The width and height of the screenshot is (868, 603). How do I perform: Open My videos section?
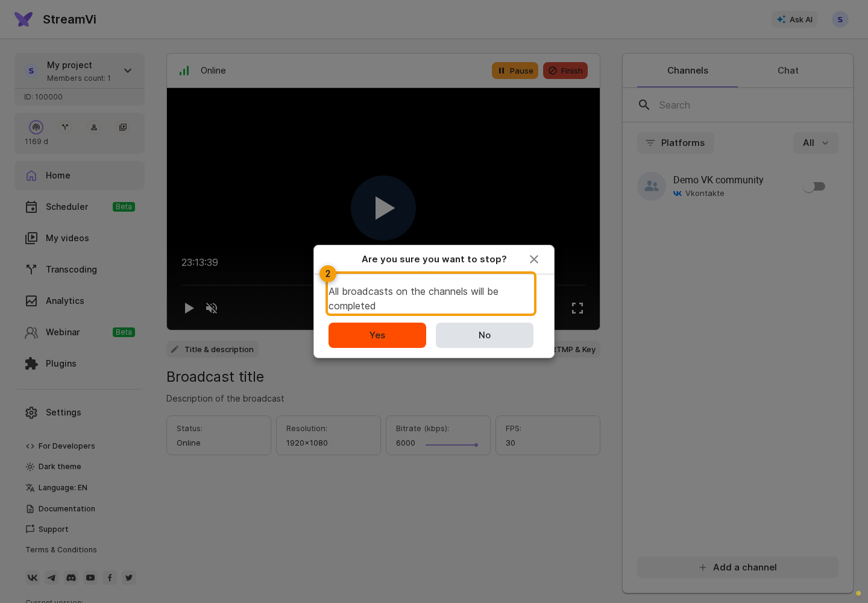(80, 238)
